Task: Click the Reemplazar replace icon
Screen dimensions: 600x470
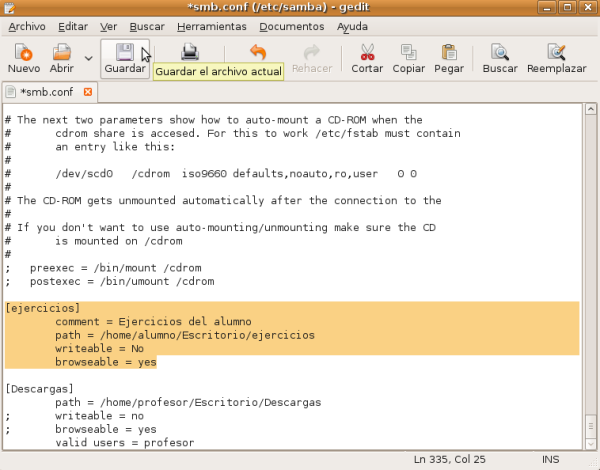Action: (556, 52)
